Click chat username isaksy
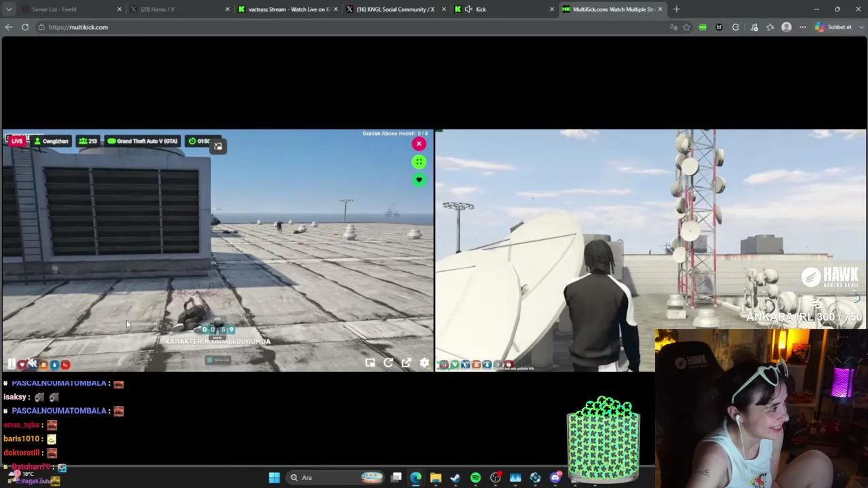 pos(15,397)
